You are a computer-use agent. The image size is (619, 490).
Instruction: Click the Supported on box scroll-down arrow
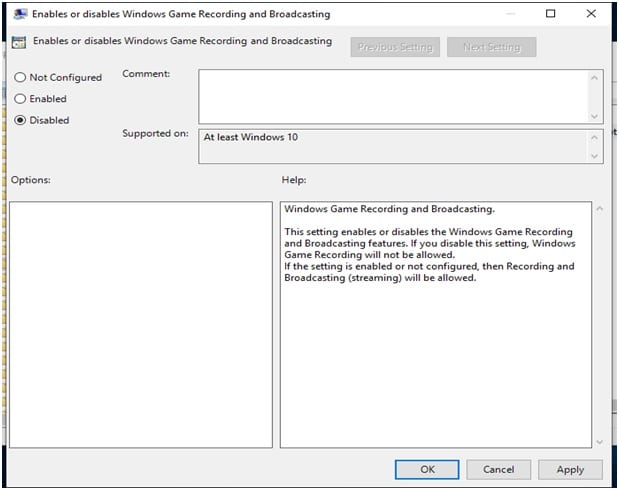(594, 156)
